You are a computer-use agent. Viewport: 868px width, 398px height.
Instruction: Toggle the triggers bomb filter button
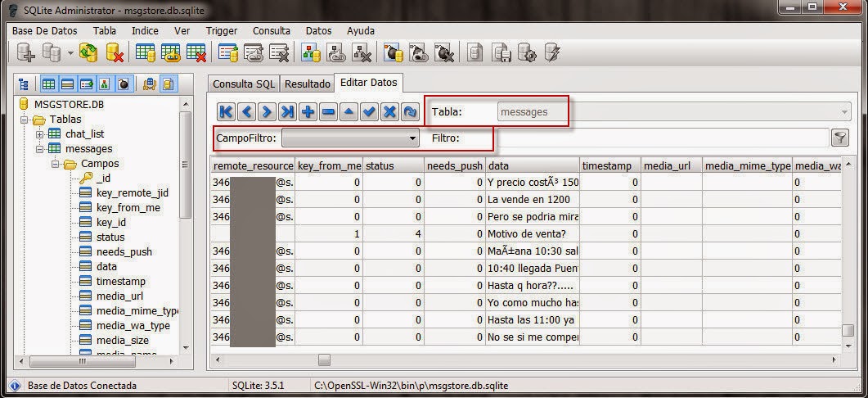[x=124, y=84]
